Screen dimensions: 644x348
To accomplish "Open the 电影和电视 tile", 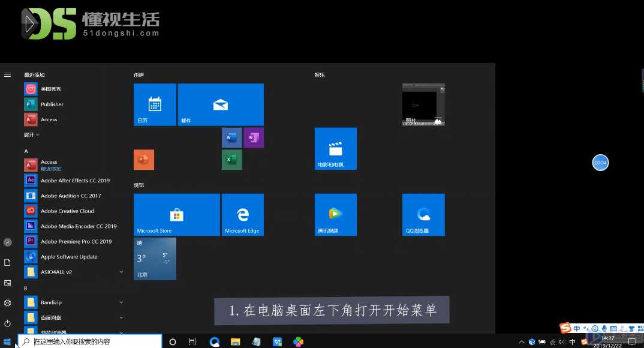I will tap(335, 148).
